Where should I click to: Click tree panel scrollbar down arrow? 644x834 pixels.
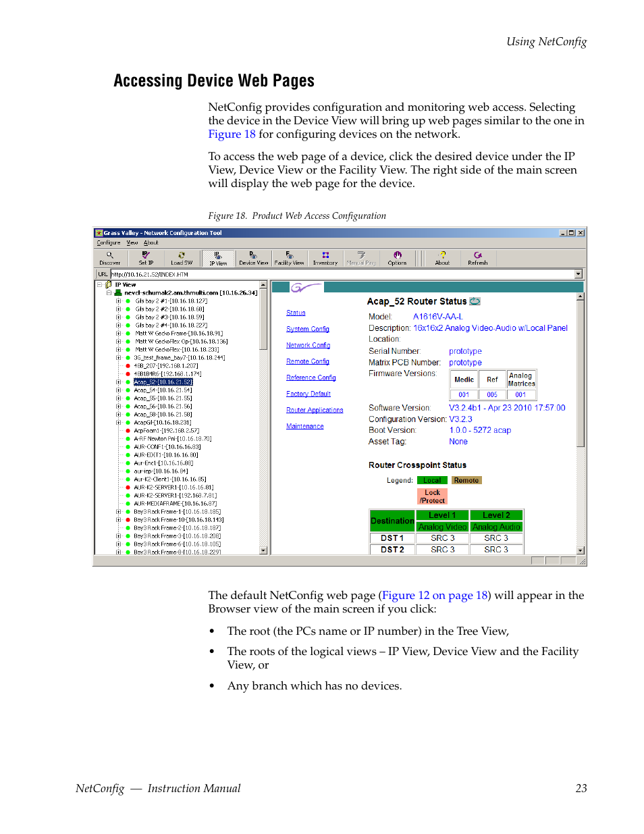[x=263, y=550]
